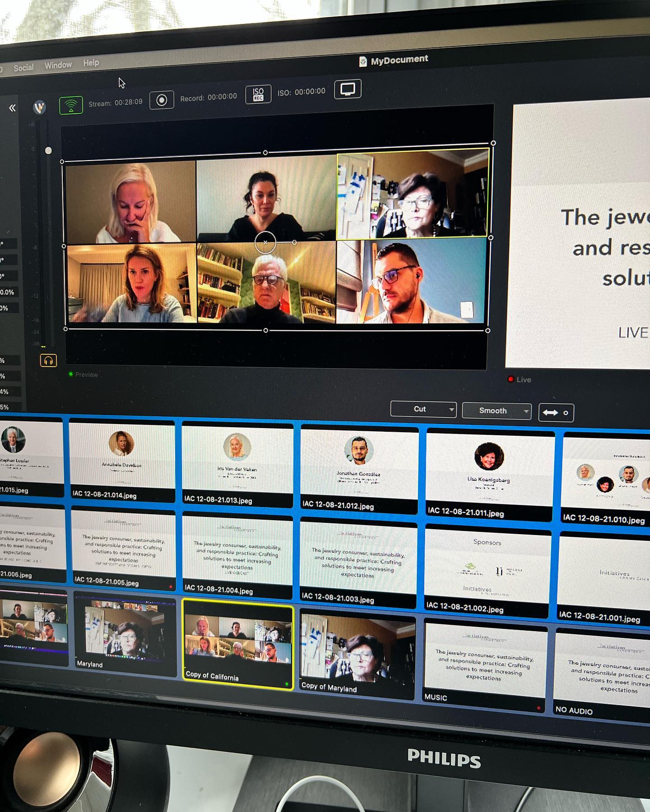The height and width of the screenshot is (812, 650).
Task: Click the Live label
Action: click(524, 380)
